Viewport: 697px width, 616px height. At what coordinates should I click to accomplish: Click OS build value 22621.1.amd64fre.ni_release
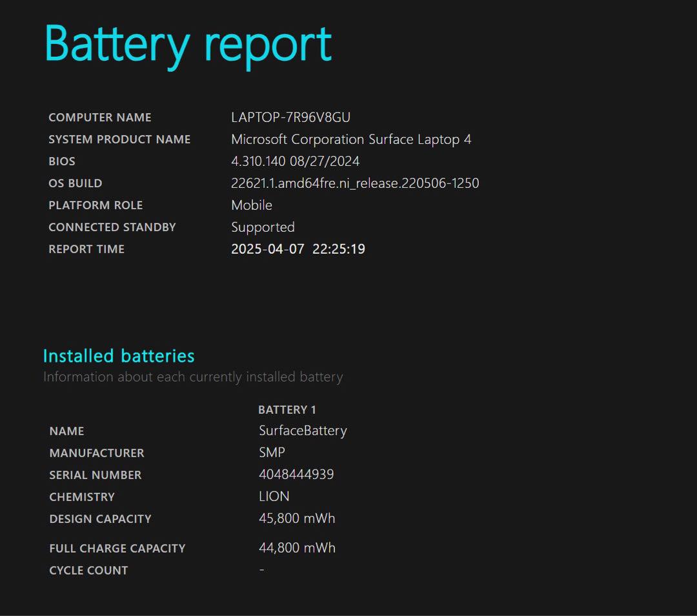point(355,183)
